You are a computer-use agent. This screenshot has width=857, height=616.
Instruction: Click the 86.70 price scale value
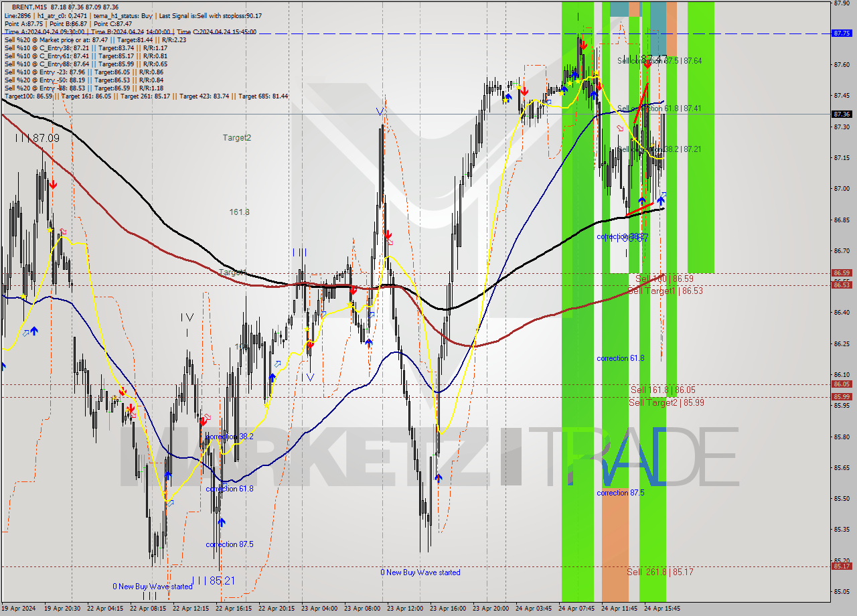pos(842,250)
